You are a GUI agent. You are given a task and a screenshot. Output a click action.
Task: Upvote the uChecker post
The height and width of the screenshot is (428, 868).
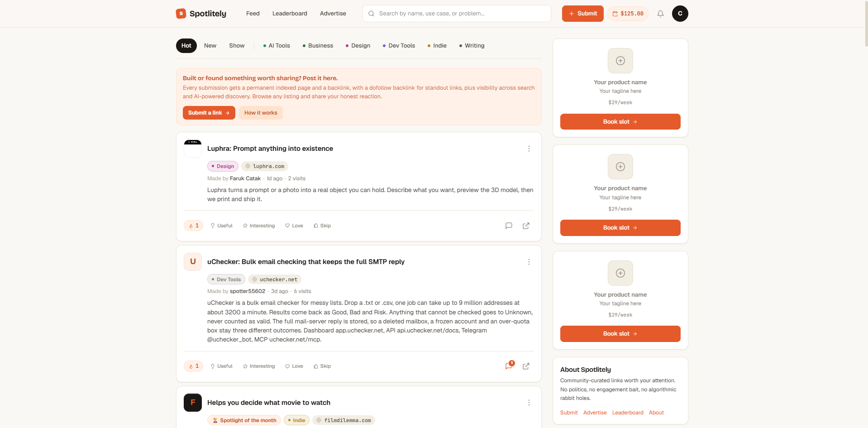pyautogui.click(x=194, y=366)
